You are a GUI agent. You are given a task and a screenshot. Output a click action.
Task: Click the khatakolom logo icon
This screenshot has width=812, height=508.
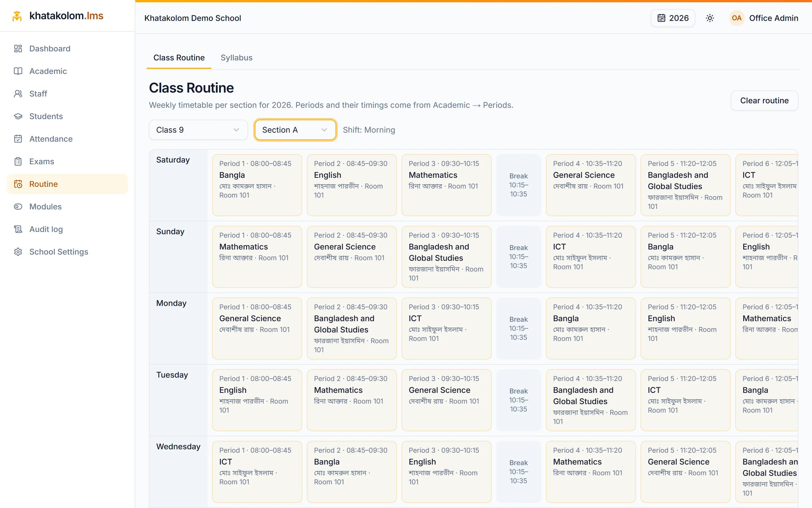coord(17,16)
